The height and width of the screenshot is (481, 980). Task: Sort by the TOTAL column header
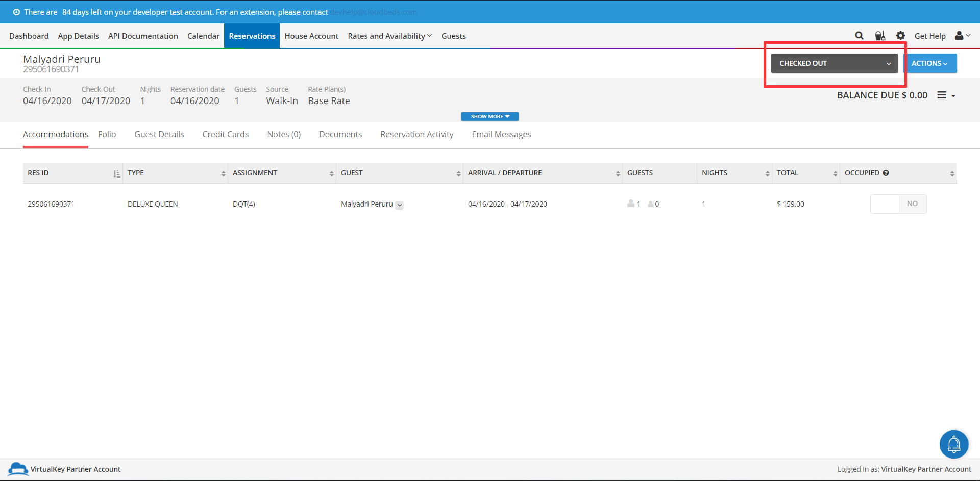click(x=806, y=173)
